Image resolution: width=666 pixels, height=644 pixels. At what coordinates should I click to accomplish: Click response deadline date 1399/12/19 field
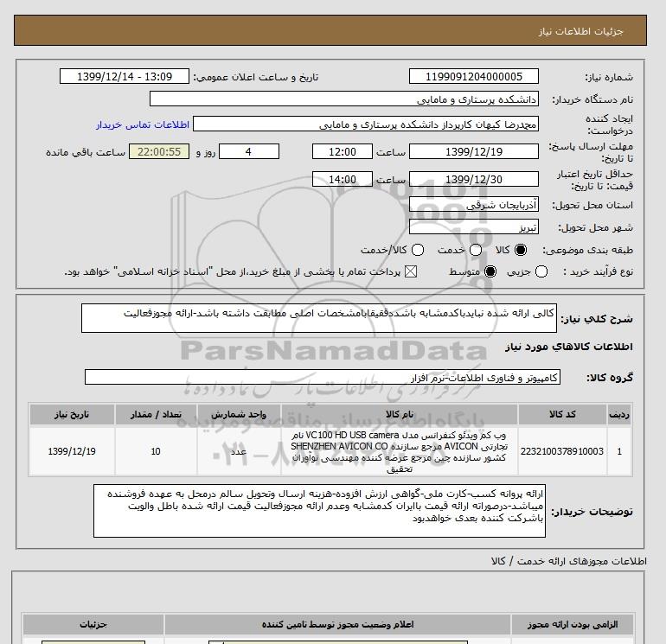(474, 151)
